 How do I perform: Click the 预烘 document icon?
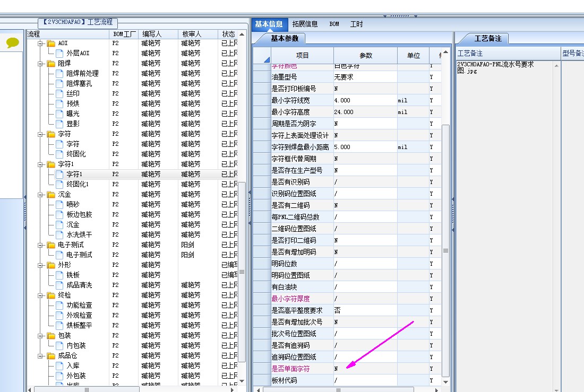(59, 103)
